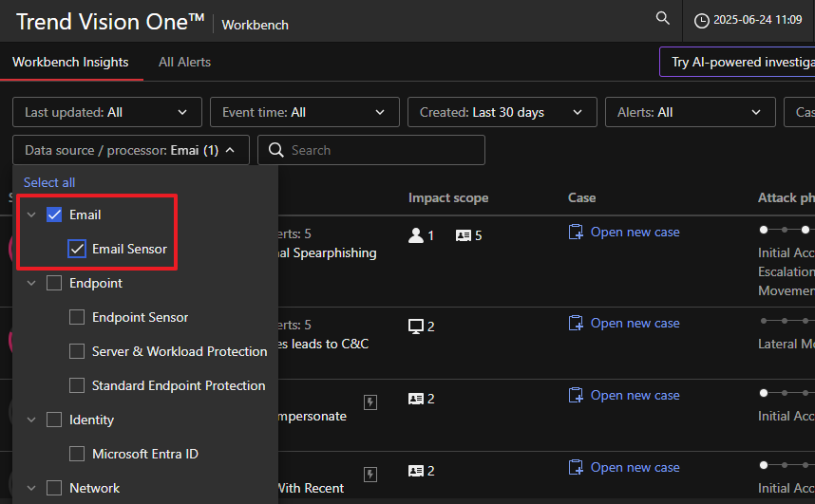Open the Created: Last 30 days dropdown
The height and width of the screenshot is (504, 815).
502,112
